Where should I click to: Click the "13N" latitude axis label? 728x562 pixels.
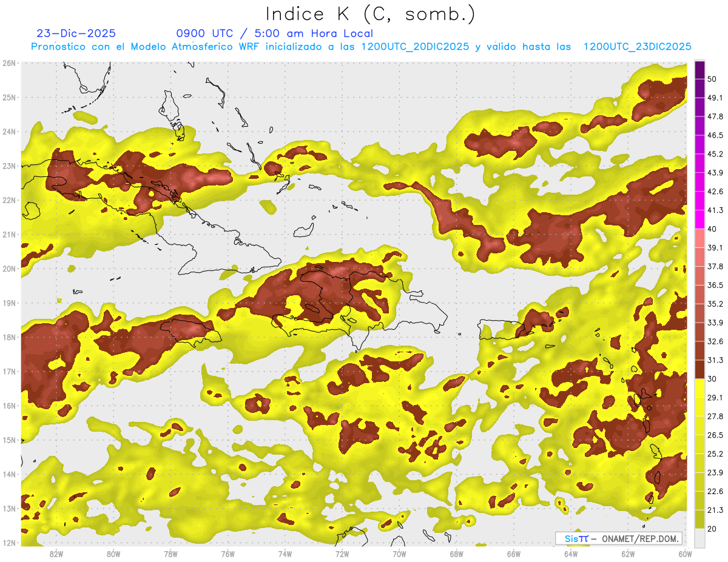pyautogui.click(x=9, y=509)
